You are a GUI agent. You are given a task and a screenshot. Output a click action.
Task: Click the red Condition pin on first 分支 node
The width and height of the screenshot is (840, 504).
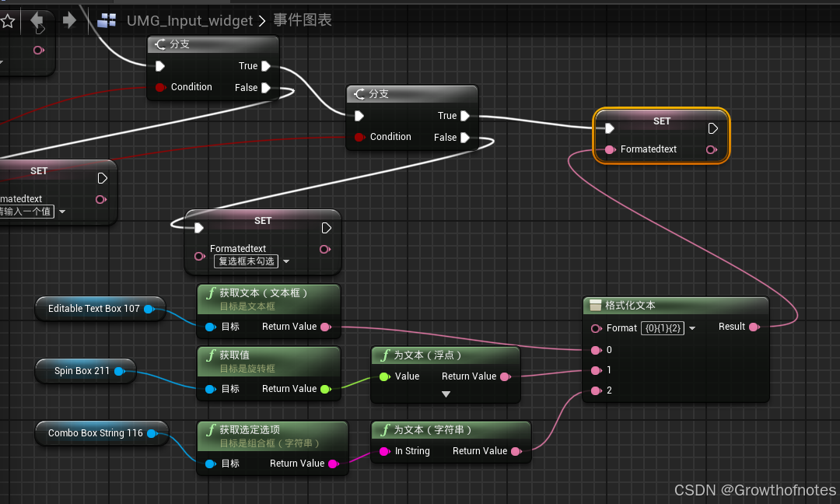pos(159,87)
